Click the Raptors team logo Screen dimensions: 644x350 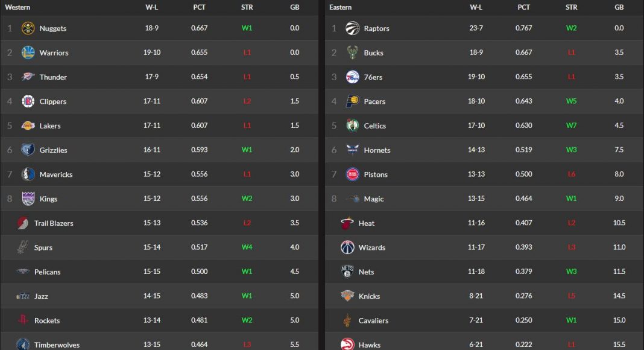pyautogui.click(x=352, y=28)
